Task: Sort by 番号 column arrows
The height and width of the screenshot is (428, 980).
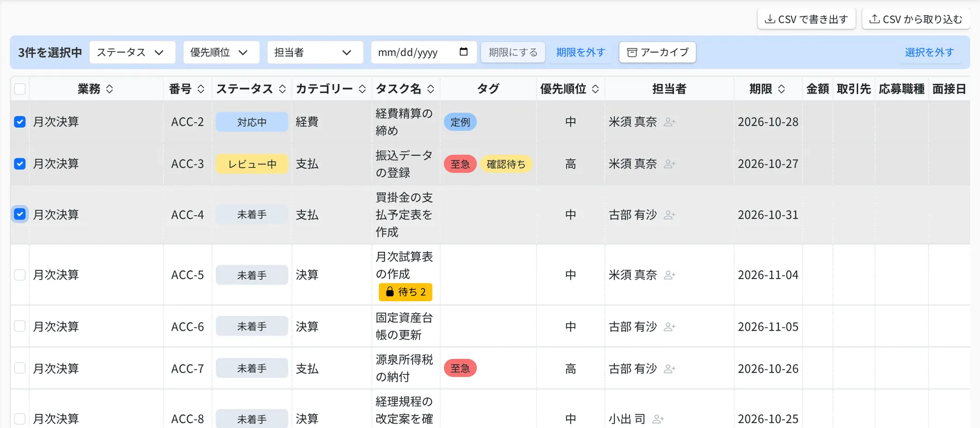Action: (x=200, y=89)
